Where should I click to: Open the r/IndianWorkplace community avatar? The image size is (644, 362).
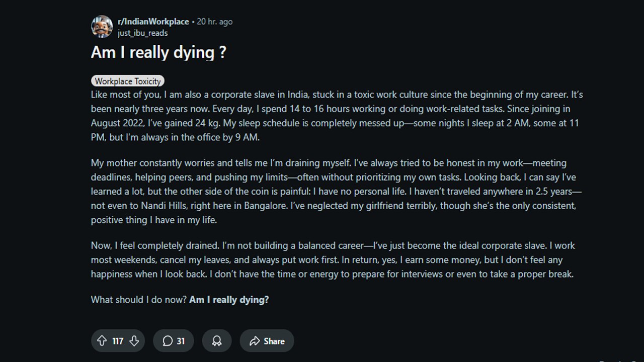pos(102,27)
